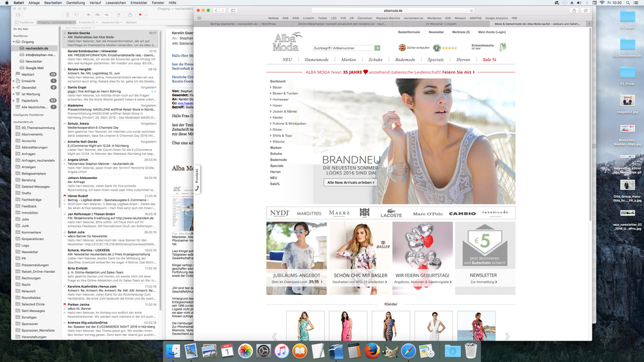Flag the message with the red flag

140,15
